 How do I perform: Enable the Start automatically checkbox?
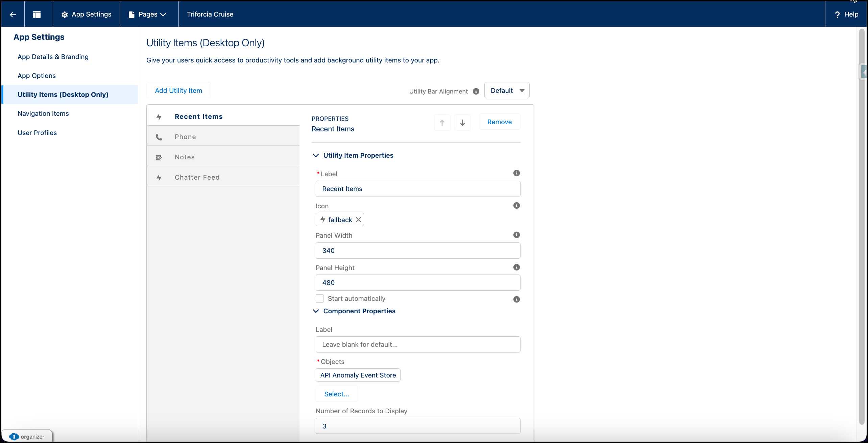click(x=320, y=298)
